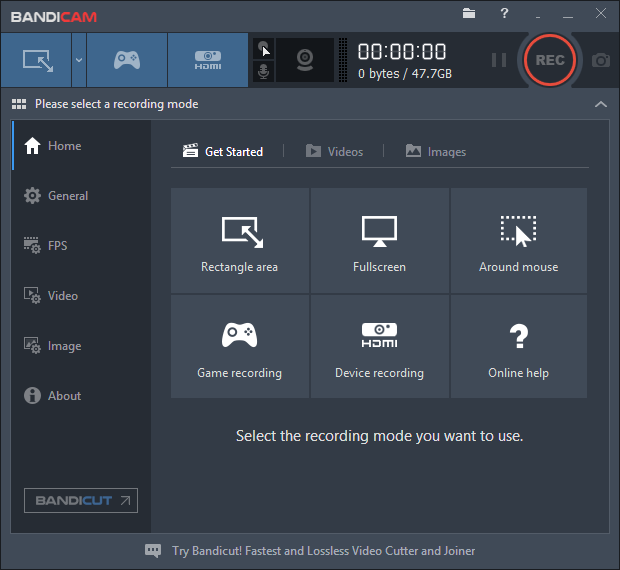Open FPS settings in sidebar
This screenshot has width=620, height=570.
tap(81, 245)
